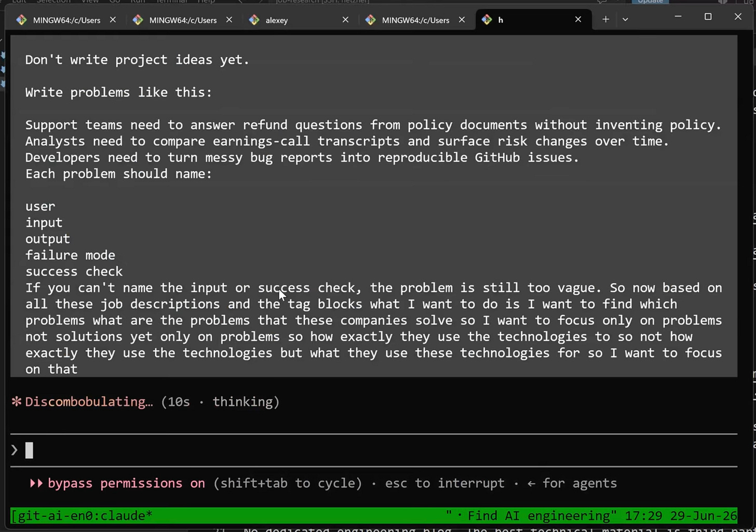
Task: Click line starting 'If you can't name the input'
Action: [x=373, y=288]
